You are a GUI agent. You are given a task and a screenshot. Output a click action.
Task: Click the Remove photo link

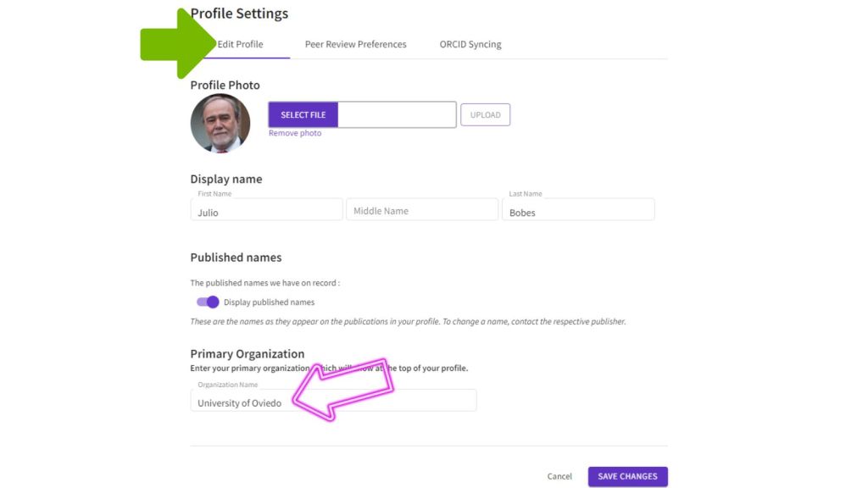[x=295, y=133]
